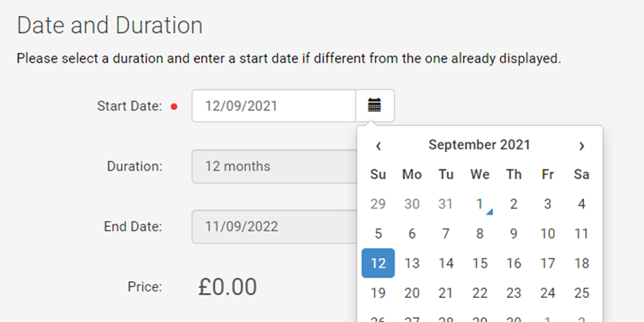This screenshot has height=322, width=644.
Task: Pick Friday September 10
Action: (547, 234)
